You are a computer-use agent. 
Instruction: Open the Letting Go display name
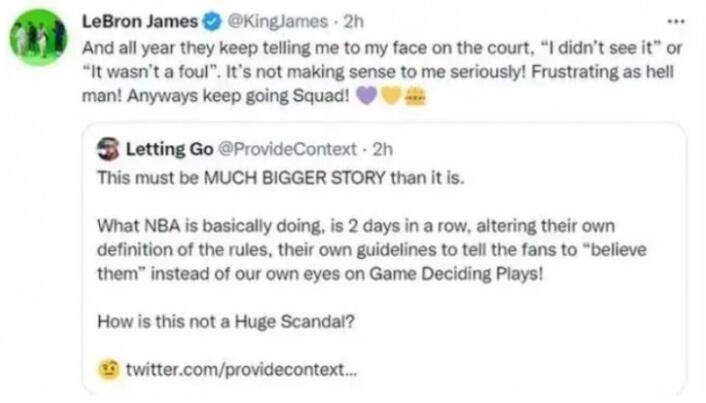coord(163,149)
